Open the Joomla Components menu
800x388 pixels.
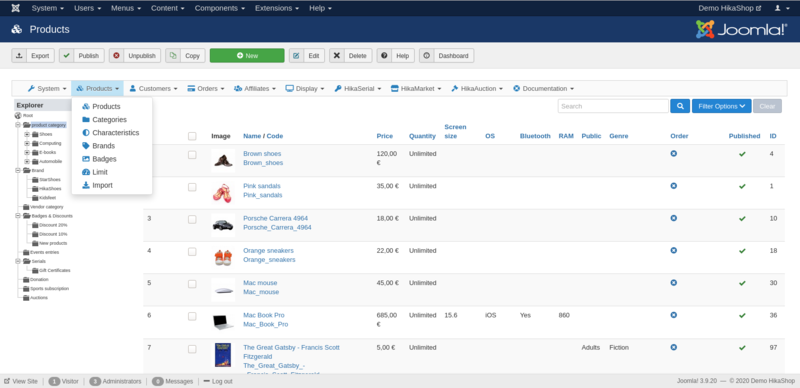[x=219, y=8]
